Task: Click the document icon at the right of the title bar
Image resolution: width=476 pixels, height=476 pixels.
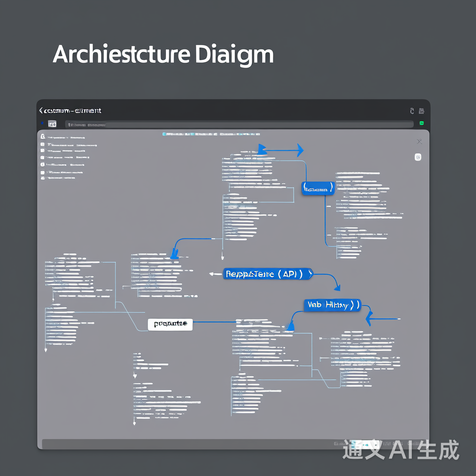Action: point(421,111)
